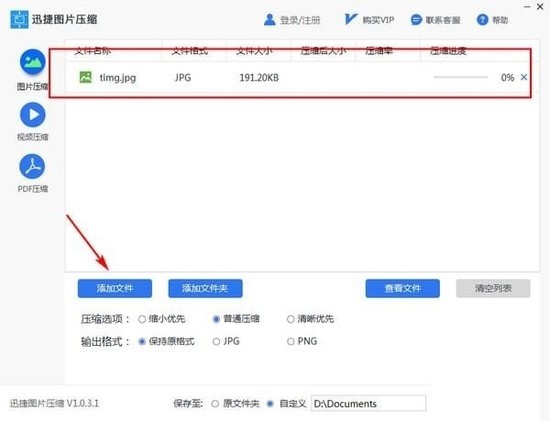Select 原文件夹 as save location
This screenshot has height=421, width=550.
(x=215, y=404)
